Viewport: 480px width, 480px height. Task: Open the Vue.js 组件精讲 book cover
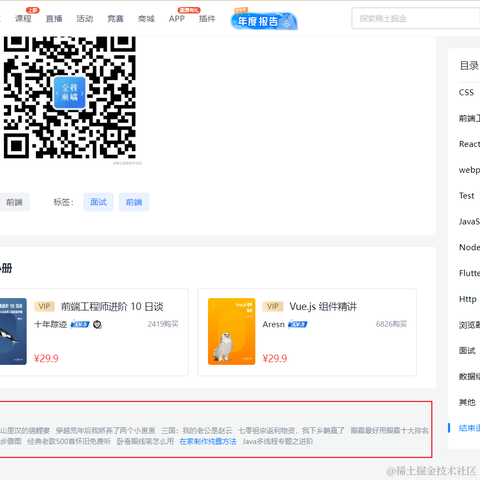[232, 331]
